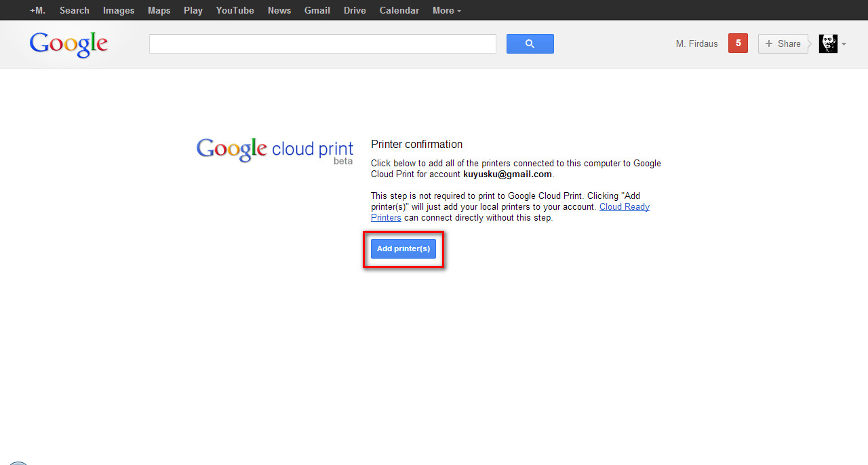The height and width of the screenshot is (465, 868).
Task: Click the Google cloud print beta logo
Action: click(x=275, y=151)
